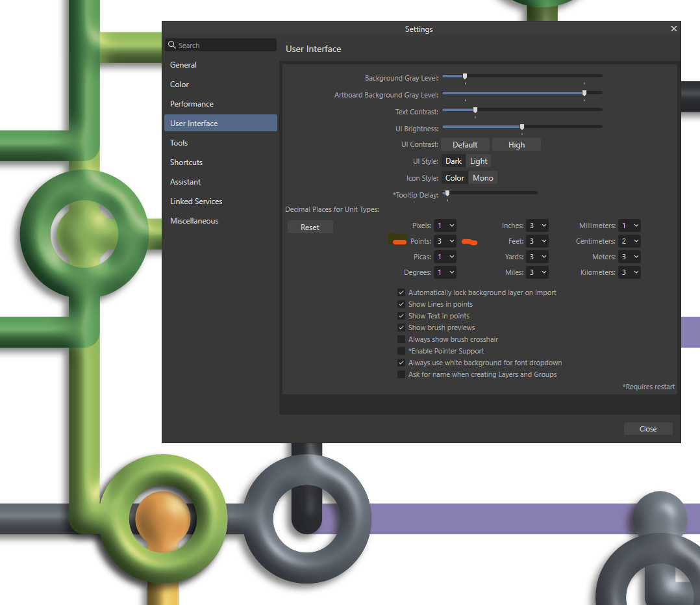Open the Degrees decimal places dropdown
Image resolution: width=700 pixels, height=605 pixels.
(x=445, y=272)
